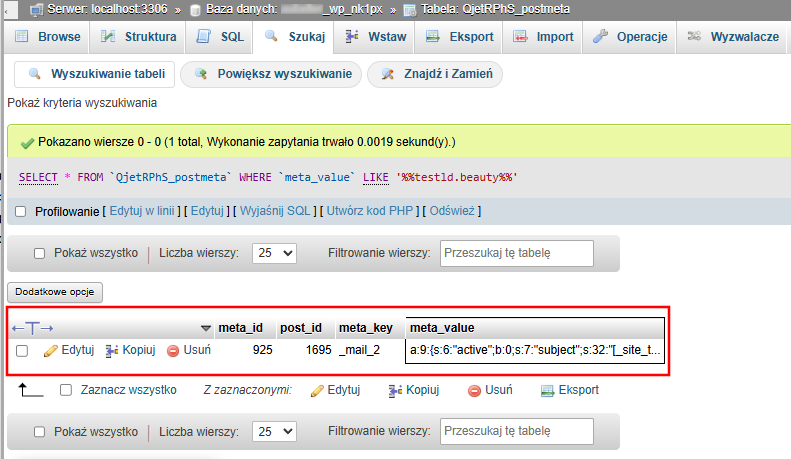The image size is (791, 459).
Task: Click the full texts toggle arrows icon
Action: click(32, 328)
